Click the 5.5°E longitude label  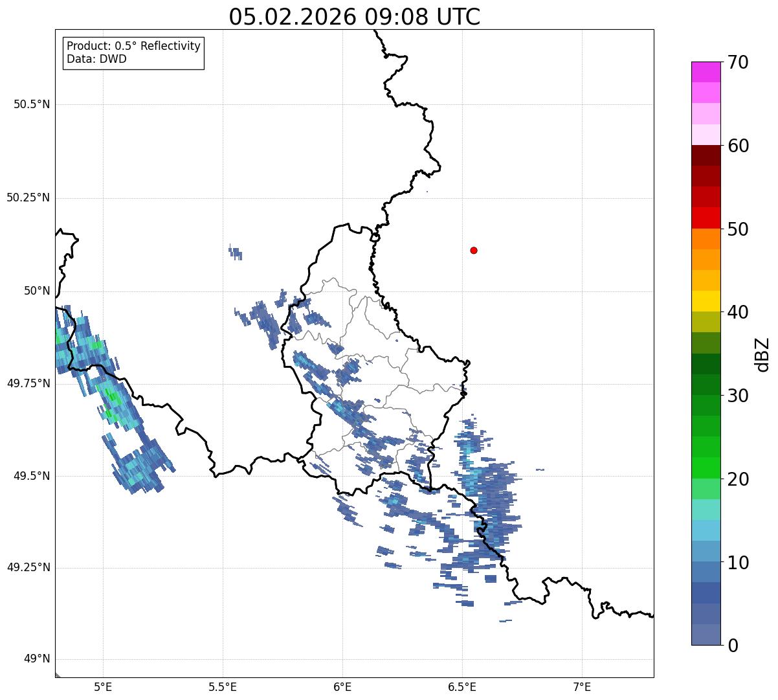(x=223, y=686)
